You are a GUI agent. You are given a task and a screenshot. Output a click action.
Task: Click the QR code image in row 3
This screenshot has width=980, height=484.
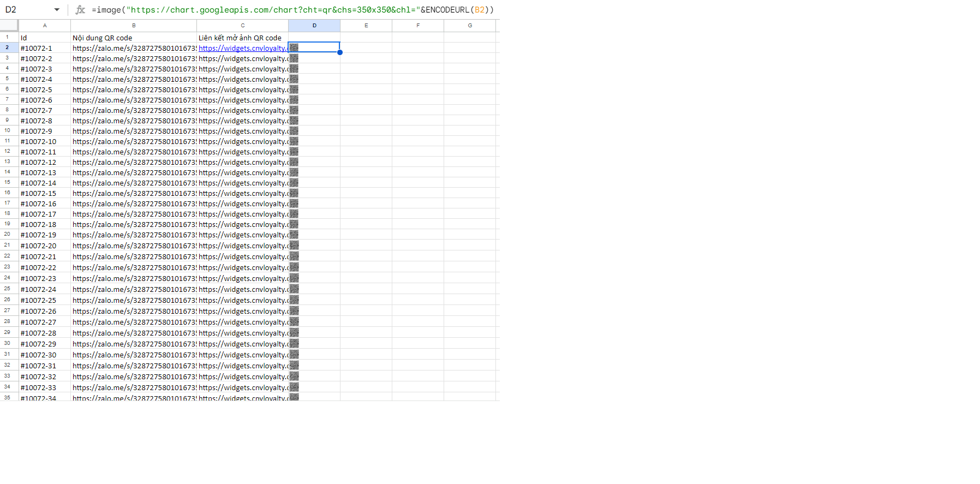(294, 58)
